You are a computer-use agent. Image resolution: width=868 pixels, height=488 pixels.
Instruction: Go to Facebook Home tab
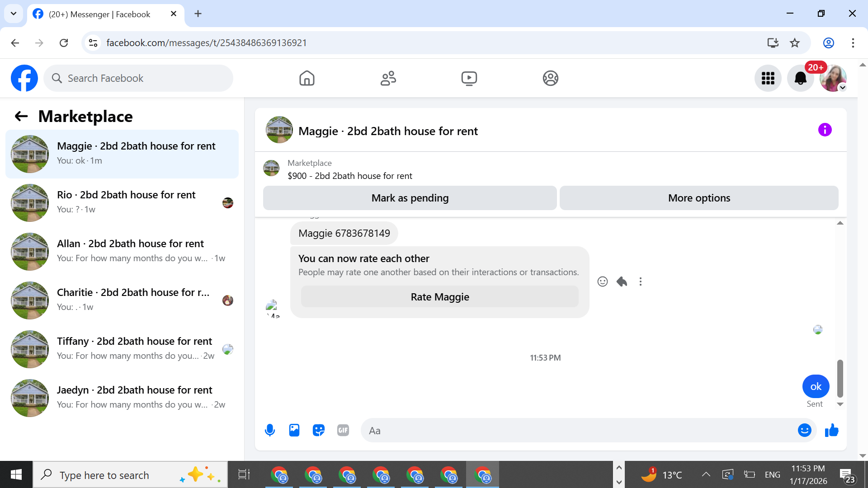click(307, 79)
